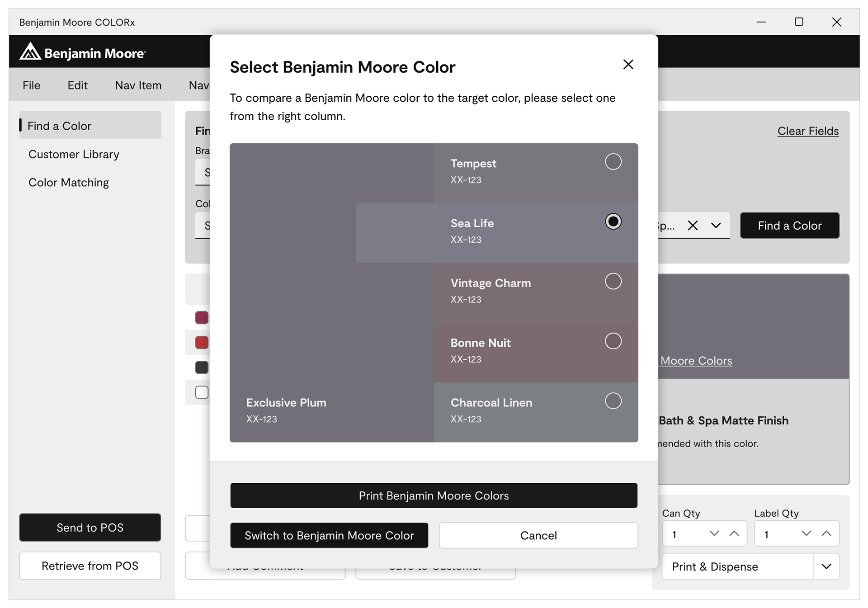Screen dimensions: 868x608
Task: Decrease Label Qty with down arrow
Action: click(806, 534)
